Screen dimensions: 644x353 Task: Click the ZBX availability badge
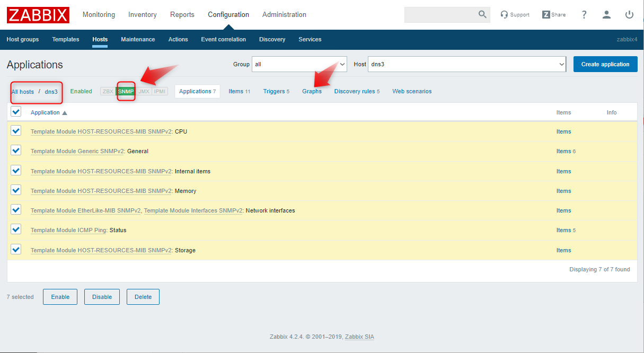[x=108, y=91]
